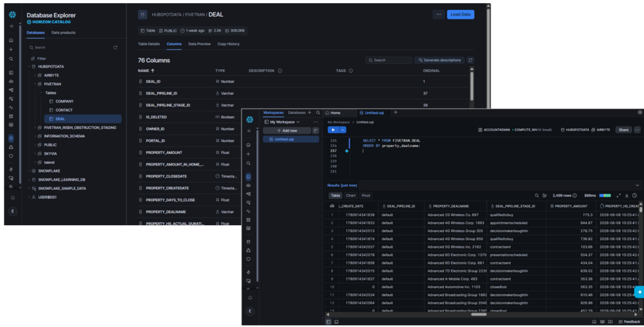Open the settings gear in the Workspaces window
644x327 pixels.
tap(640, 112)
